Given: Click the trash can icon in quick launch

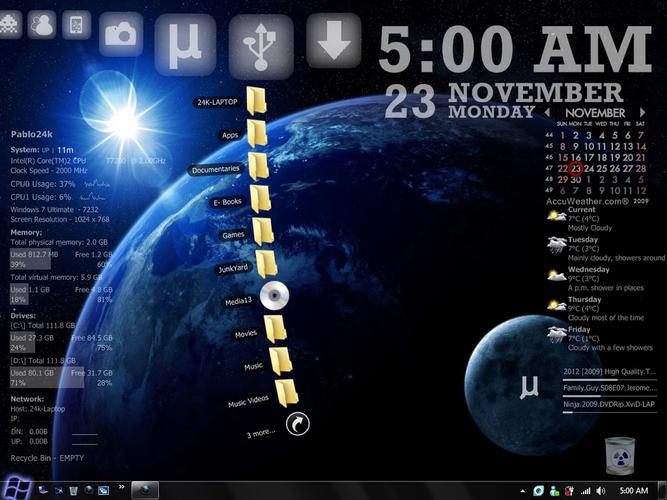Looking at the screenshot, I should tap(73, 491).
